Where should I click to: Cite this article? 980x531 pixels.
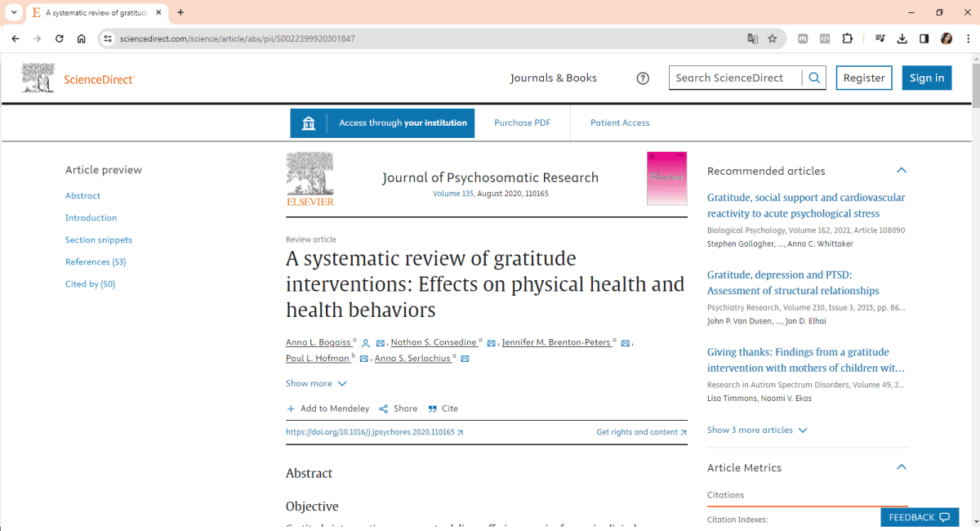pos(443,408)
